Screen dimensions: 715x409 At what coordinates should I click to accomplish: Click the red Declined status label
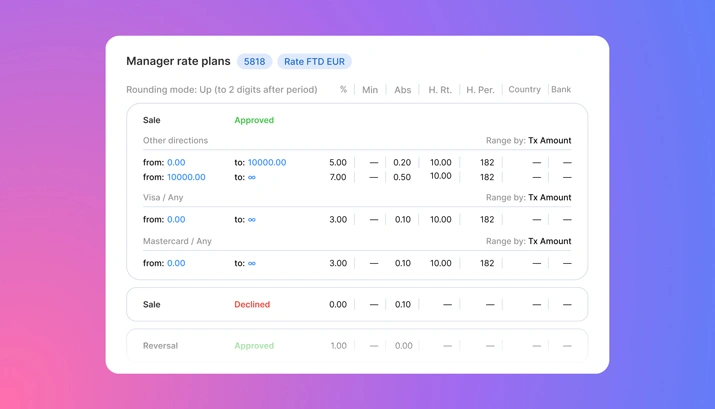point(252,305)
